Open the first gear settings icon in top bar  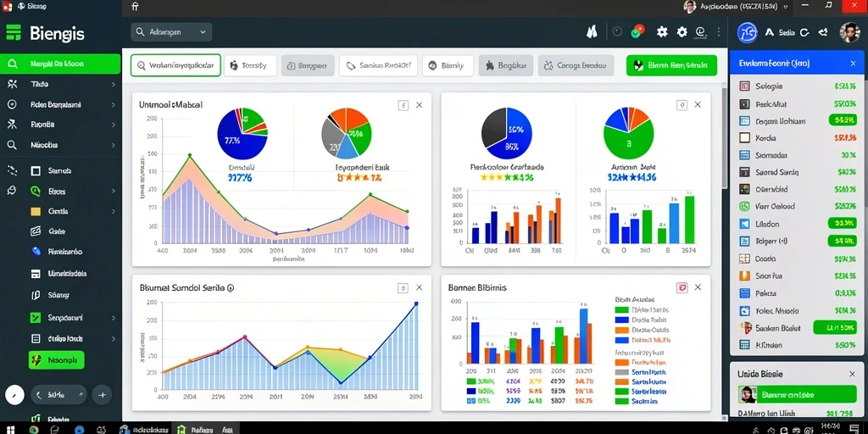662,32
